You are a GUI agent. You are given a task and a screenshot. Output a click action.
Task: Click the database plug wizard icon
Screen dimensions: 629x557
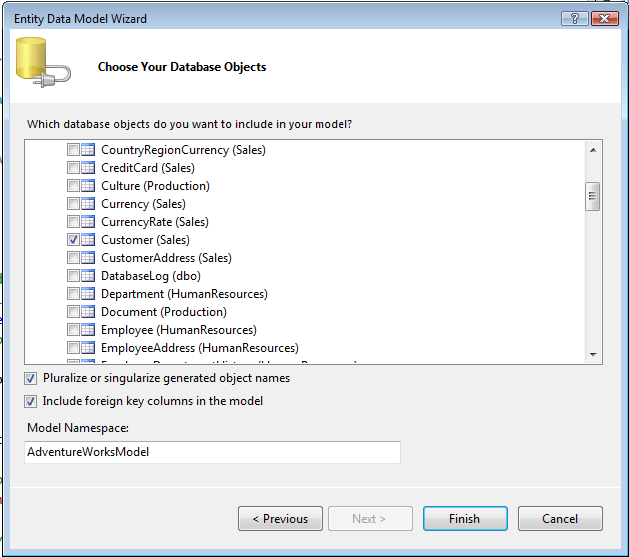pos(43,63)
